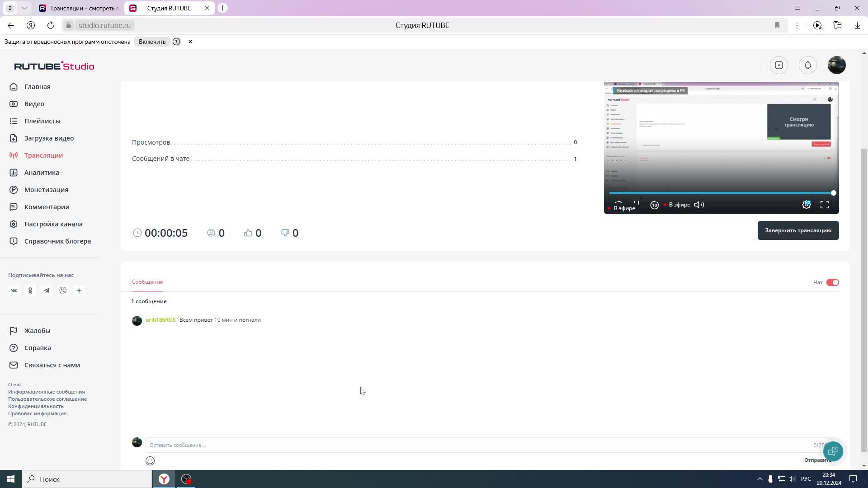Click the taskbar Поиск search box
The width and height of the screenshot is (868, 488).
(87, 479)
